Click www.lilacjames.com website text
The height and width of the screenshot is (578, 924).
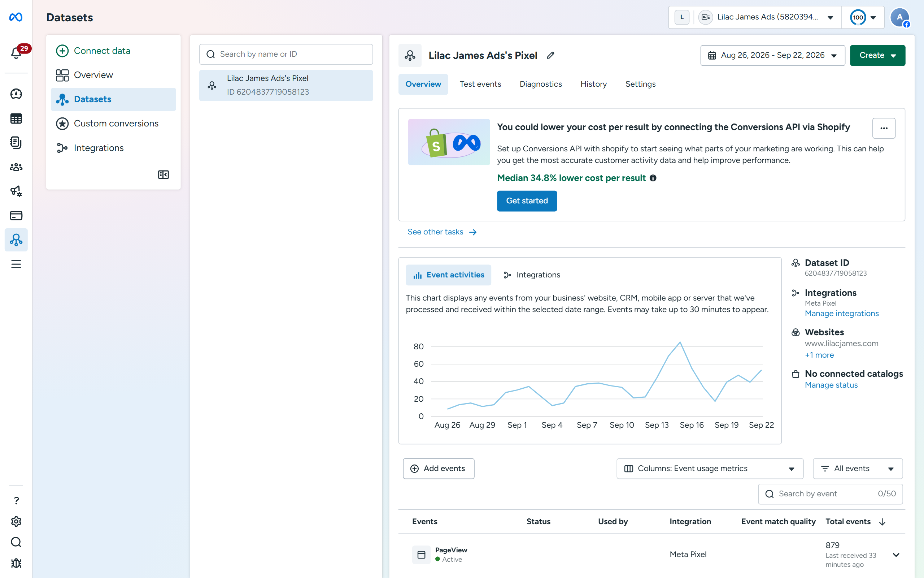pos(841,343)
